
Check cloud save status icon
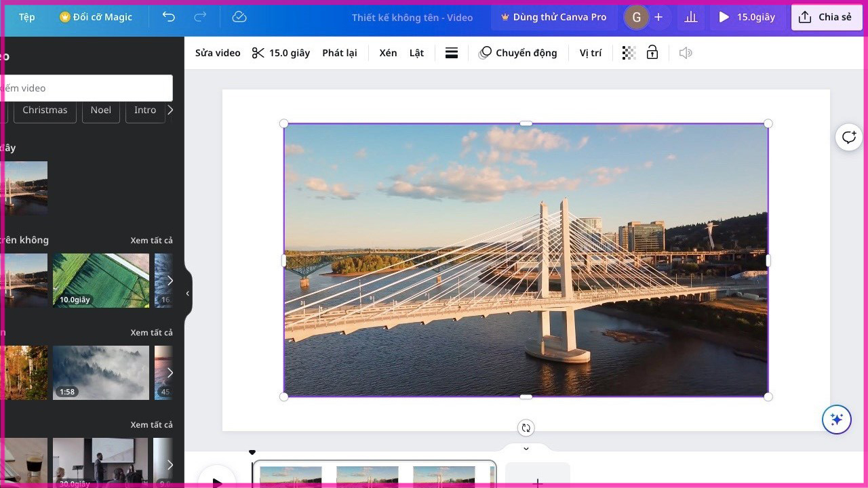(x=239, y=17)
